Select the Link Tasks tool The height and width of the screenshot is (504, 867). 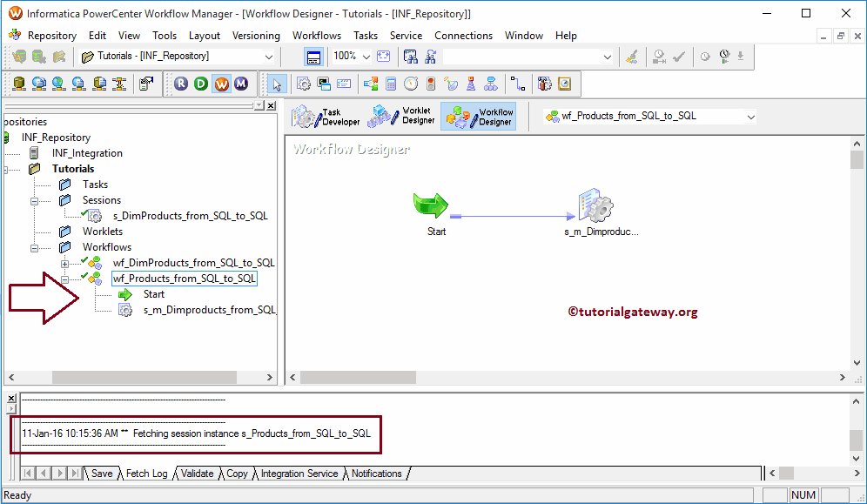point(519,84)
